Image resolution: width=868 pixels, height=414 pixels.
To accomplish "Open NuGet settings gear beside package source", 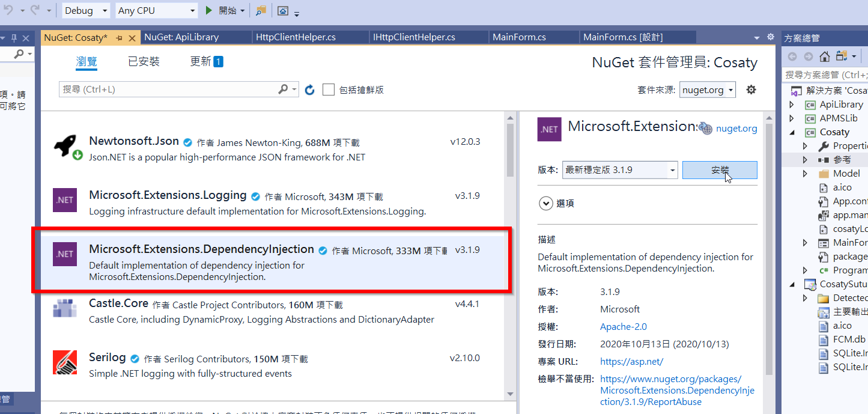I will (x=751, y=90).
